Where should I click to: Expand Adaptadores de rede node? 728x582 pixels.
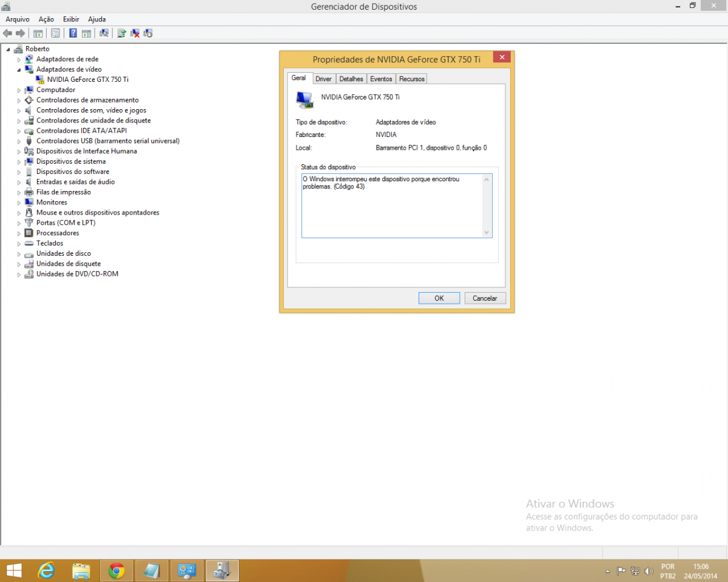click(19, 59)
